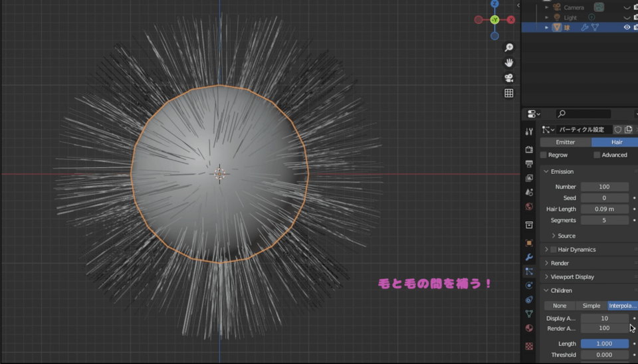Click the green -Y axis on gizmo

pos(494,19)
